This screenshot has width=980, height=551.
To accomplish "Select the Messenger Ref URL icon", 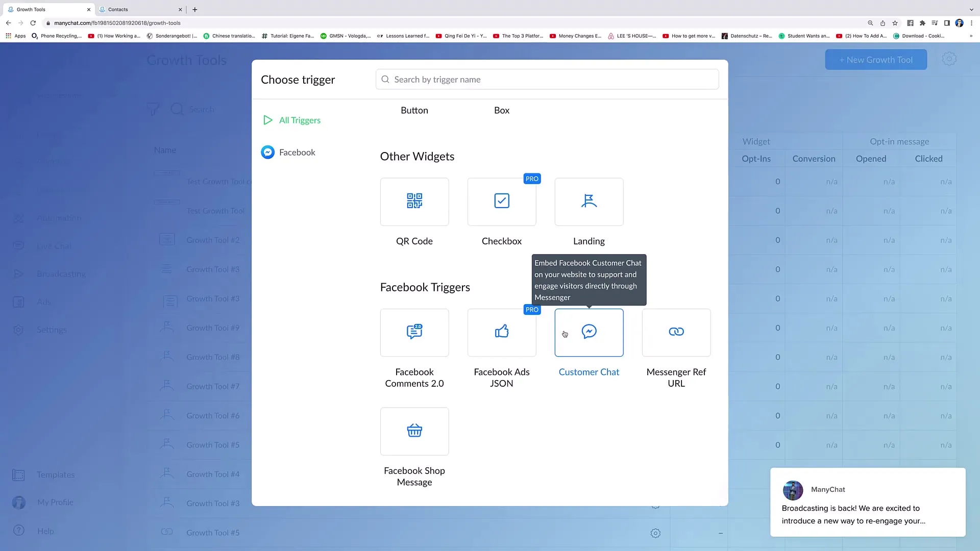I will [x=676, y=332].
